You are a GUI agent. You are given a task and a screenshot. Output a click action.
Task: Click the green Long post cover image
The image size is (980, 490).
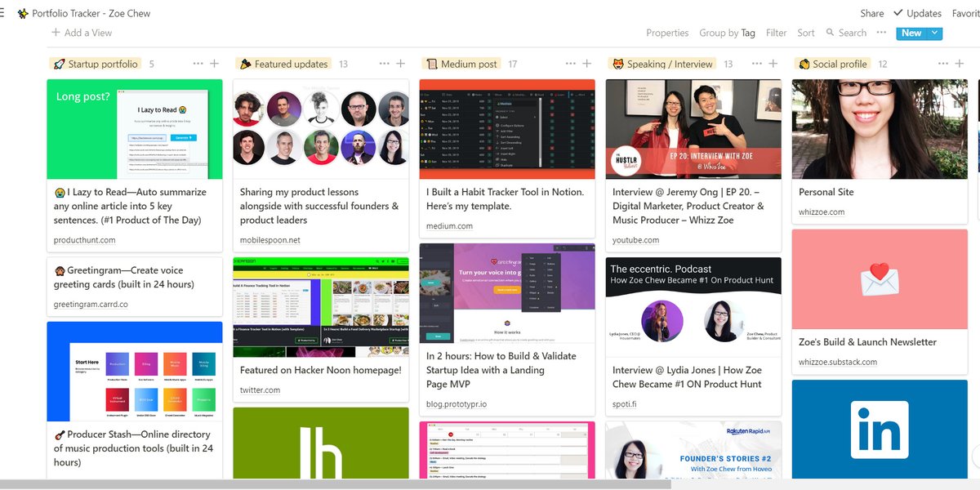[x=135, y=129]
